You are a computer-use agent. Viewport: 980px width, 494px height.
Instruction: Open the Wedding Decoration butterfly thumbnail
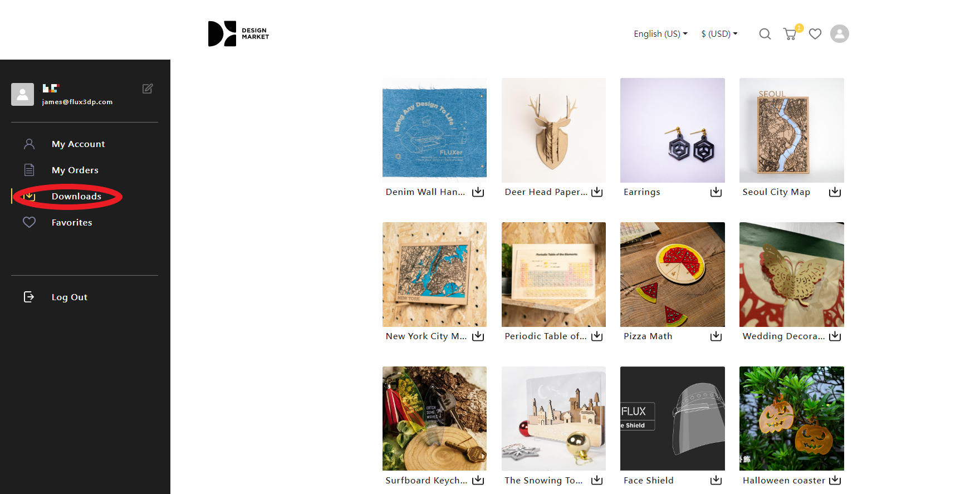(x=791, y=275)
